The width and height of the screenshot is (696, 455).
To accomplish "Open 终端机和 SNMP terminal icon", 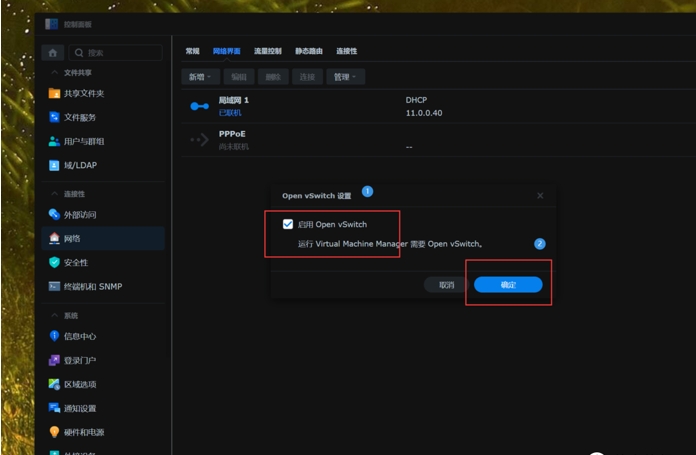I will [54, 286].
